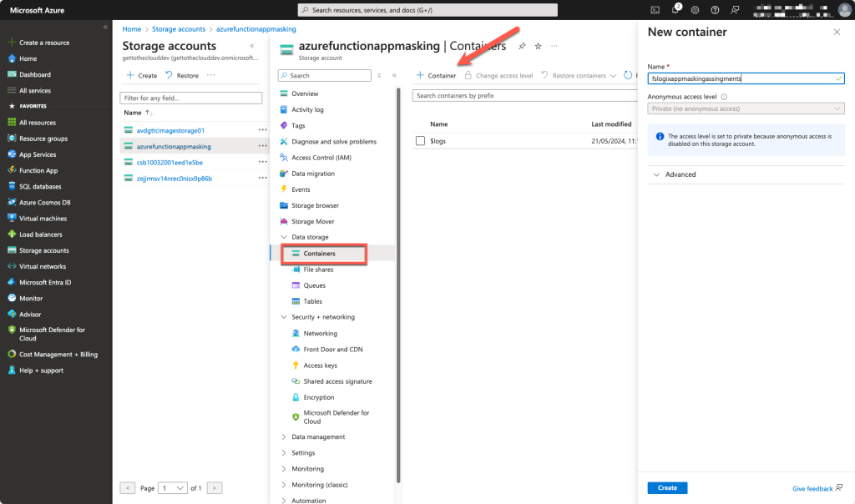Expand the Settings group
855x504 pixels.
tap(284, 453)
